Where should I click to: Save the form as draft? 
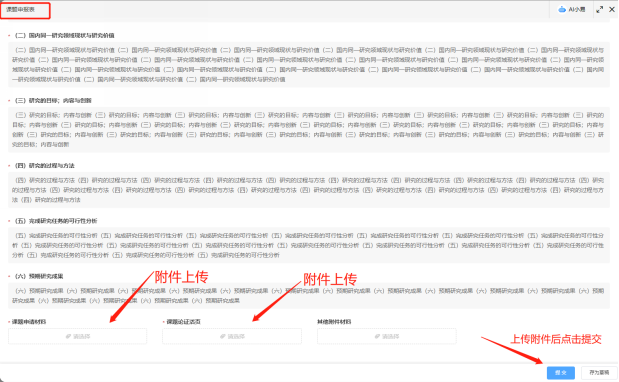click(599, 373)
